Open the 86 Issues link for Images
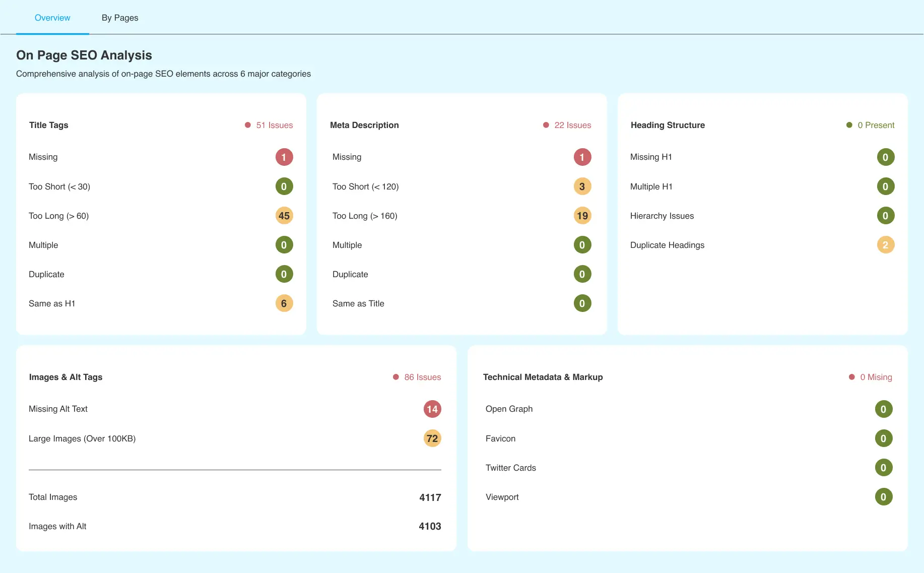 click(x=422, y=377)
